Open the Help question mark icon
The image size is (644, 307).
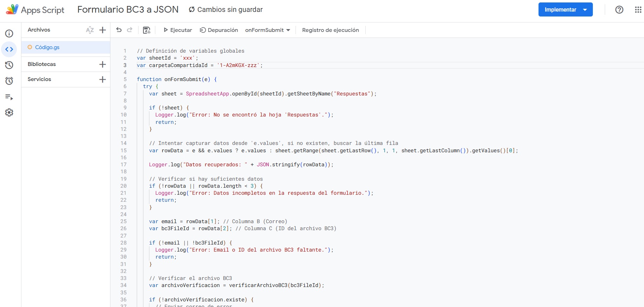point(619,10)
